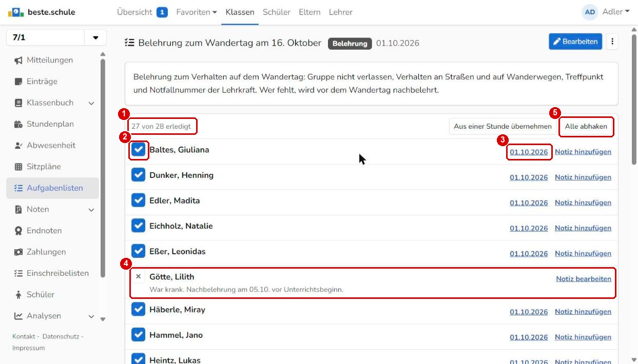
Task: Click the Einträge note icon
Action: pyautogui.click(x=18, y=82)
